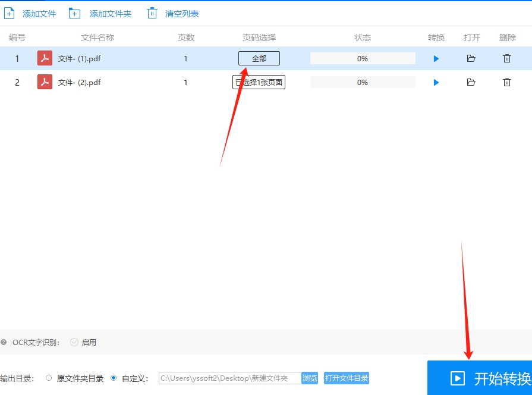532x395 pixels.
Task: Click the OCR help question mark icon
Action: point(4,342)
